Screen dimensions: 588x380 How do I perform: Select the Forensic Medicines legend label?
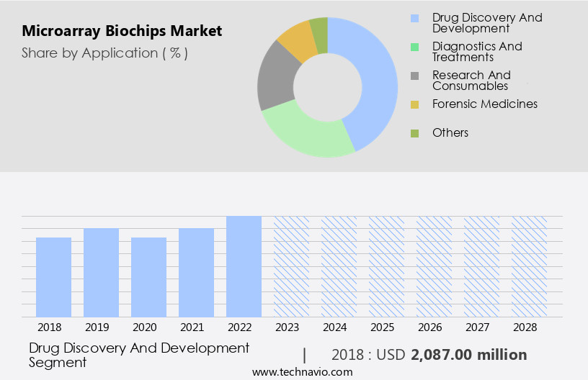pos(484,104)
